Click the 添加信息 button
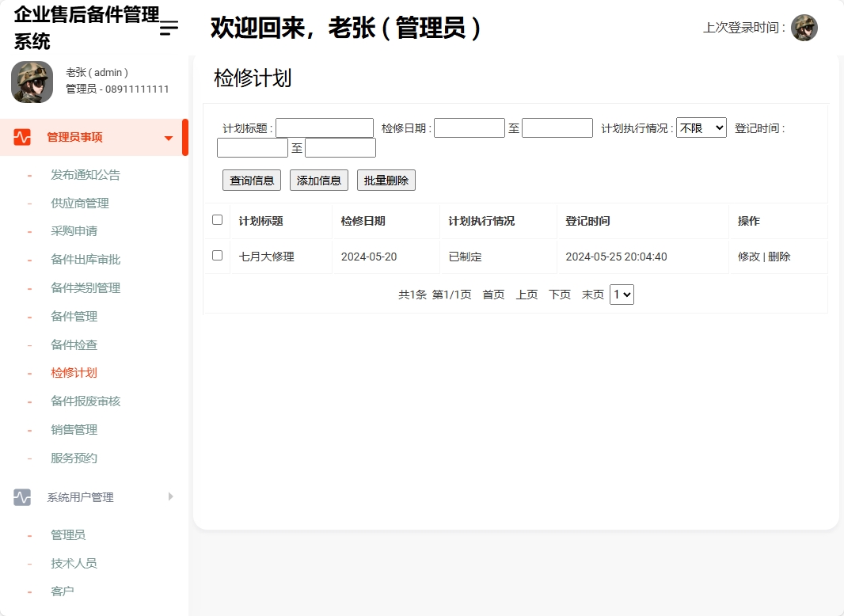This screenshot has height=616, width=844. click(318, 180)
